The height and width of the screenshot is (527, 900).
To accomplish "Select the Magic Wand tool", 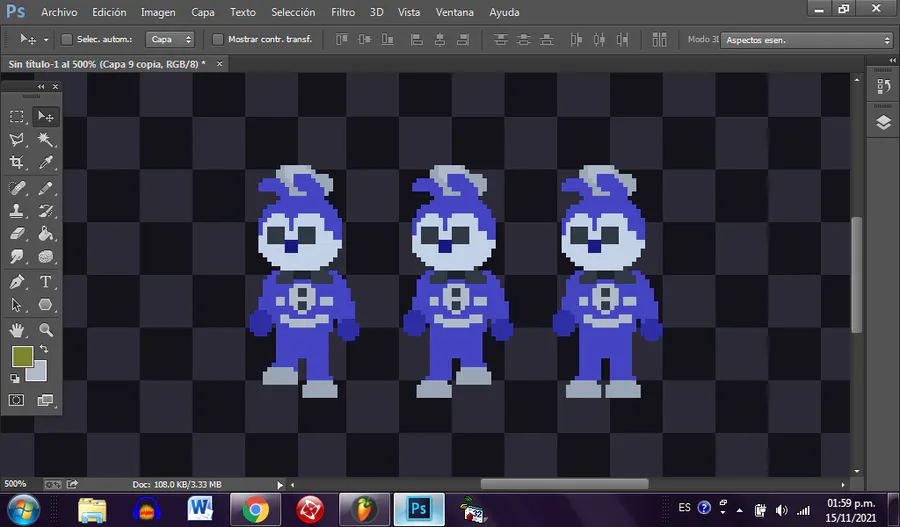I will point(46,140).
